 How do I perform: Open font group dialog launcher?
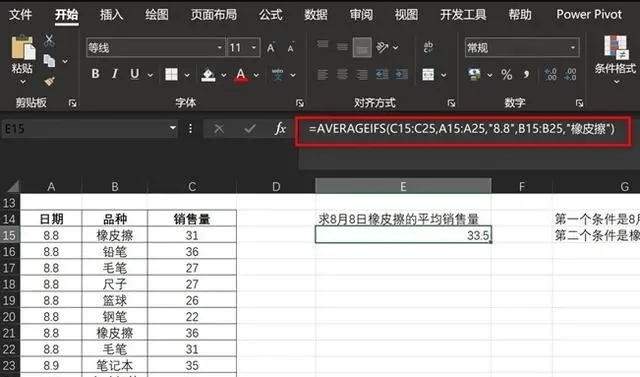(x=300, y=103)
